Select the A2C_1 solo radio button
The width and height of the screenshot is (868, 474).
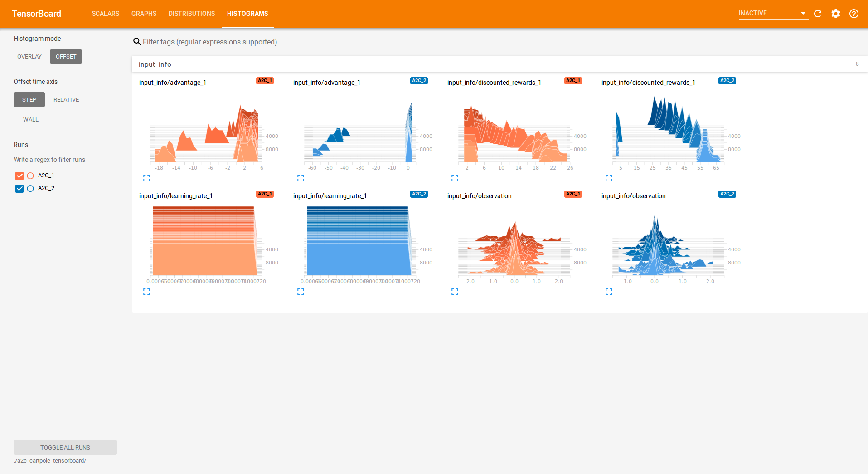click(30, 176)
